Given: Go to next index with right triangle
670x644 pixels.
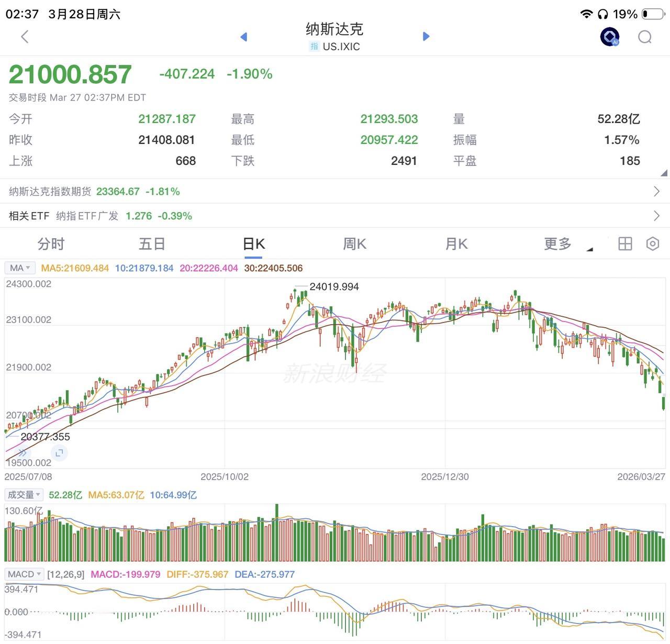Looking at the screenshot, I should [x=426, y=36].
